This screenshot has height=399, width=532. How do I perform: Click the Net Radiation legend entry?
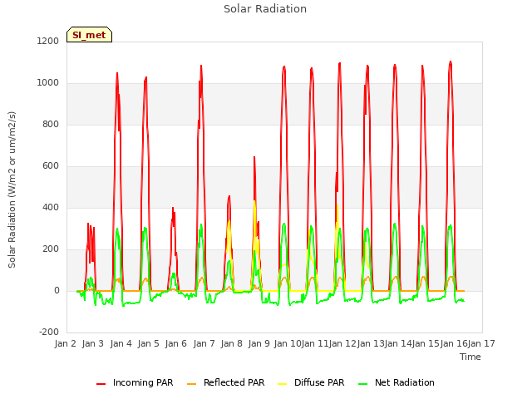(397, 382)
